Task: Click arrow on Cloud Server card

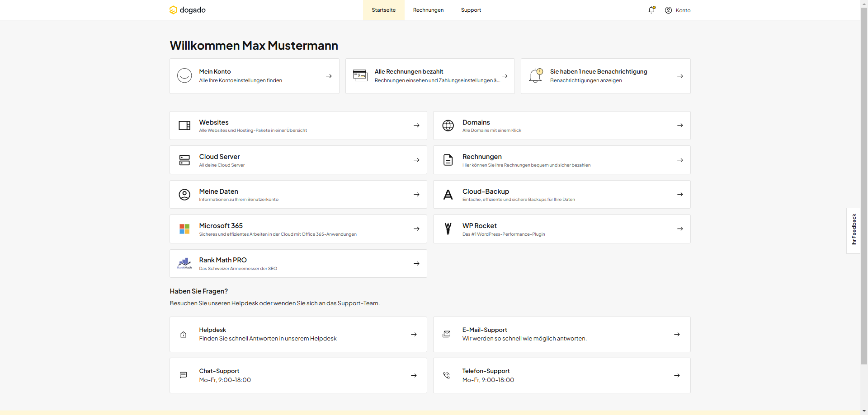Action: [416, 160]
